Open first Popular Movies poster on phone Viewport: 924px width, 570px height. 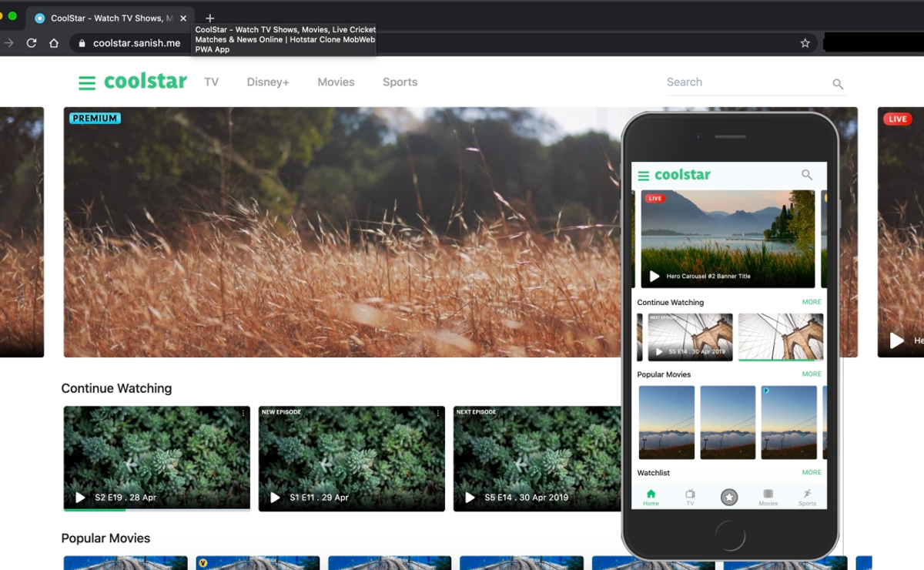coord(667,423)
